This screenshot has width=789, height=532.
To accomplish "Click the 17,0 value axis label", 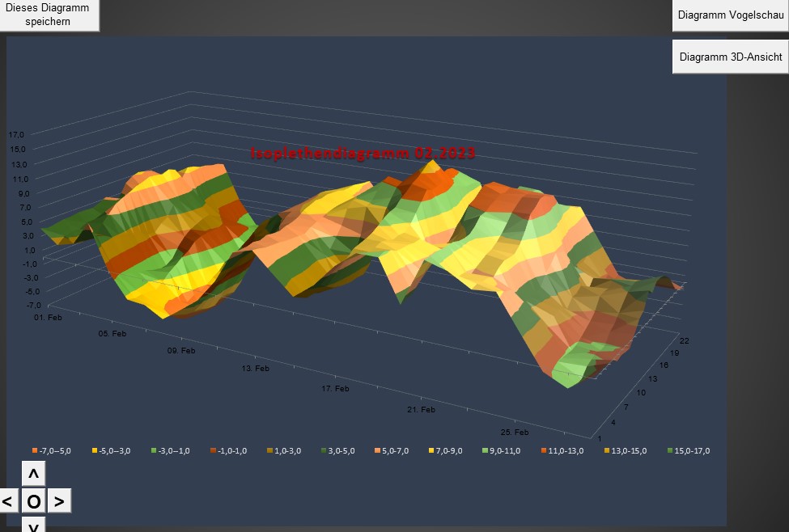I will [x=17, y=134].
